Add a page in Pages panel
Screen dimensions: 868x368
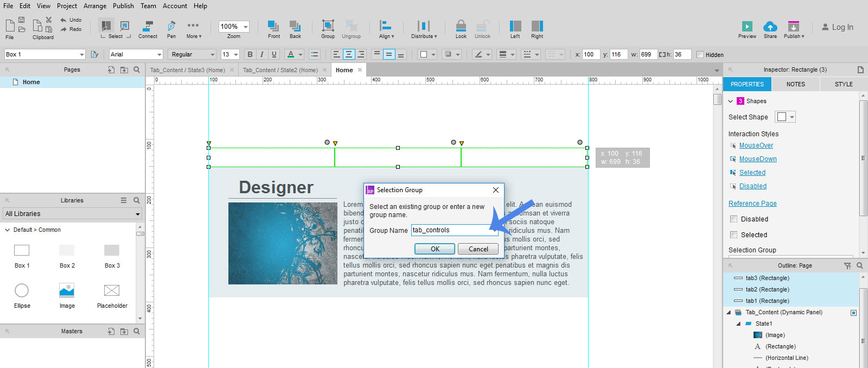click(111, 69)
